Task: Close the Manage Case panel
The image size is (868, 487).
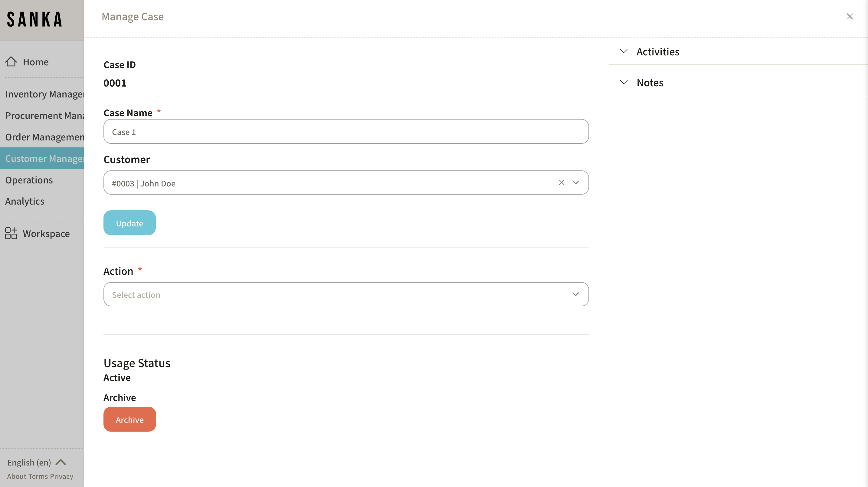Action: tap(850, 17)
